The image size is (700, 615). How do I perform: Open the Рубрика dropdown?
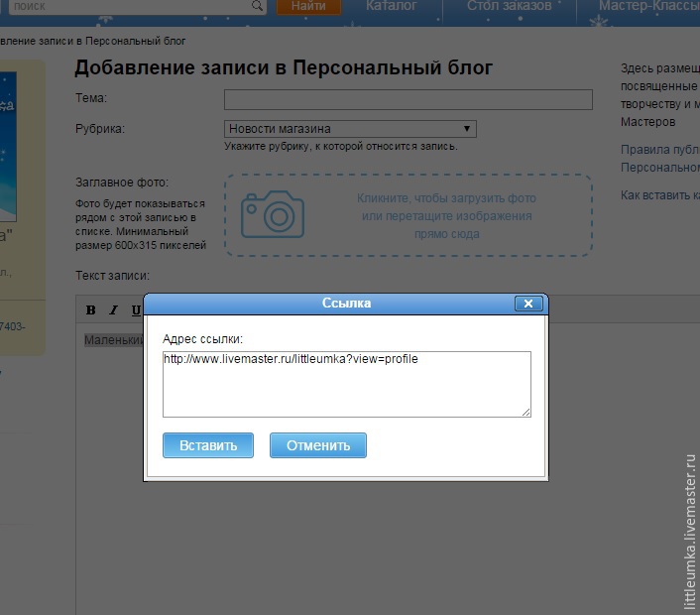click(350, 129)
